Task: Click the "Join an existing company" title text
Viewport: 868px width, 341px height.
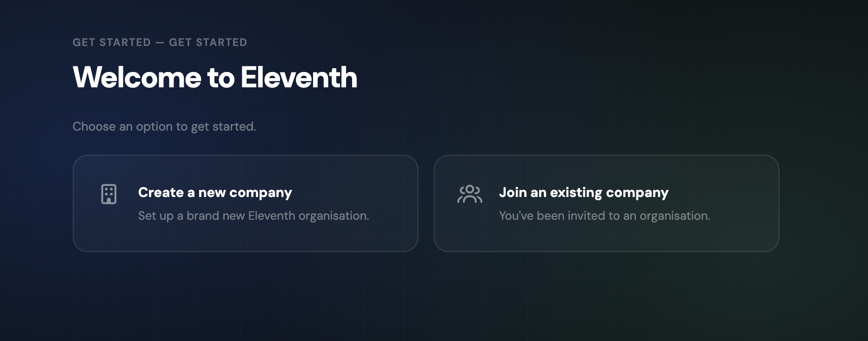Action: pos(584,193)
